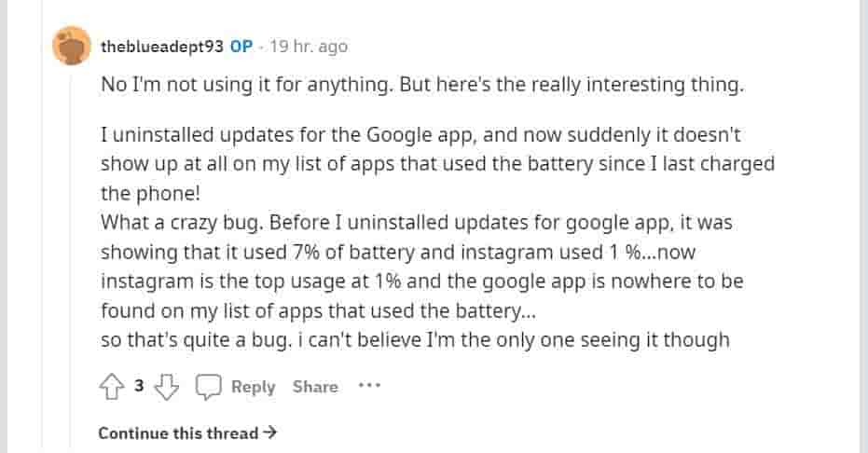The image size is (868, 453).
Task: Click the arrow beside Continue this thread
Action: pyautogui.click(x=270, y=432)
